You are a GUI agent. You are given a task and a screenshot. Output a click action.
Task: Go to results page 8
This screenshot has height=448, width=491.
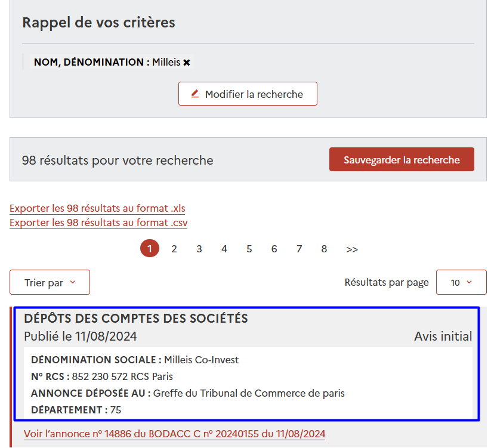click(324, 249)
